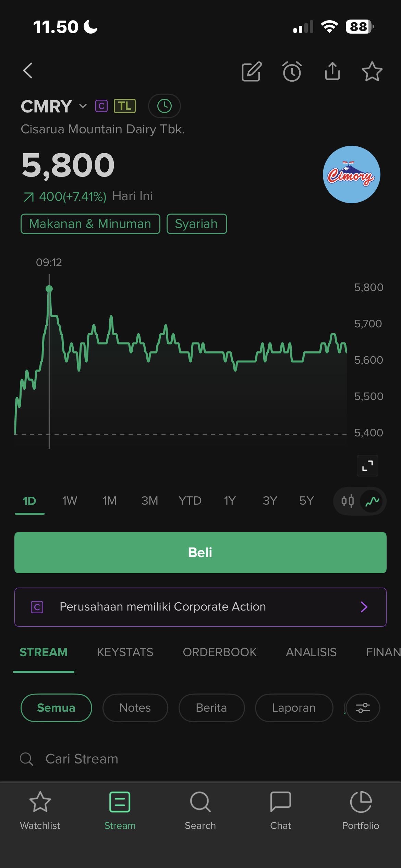Switch to the KEYSTATS tab
This screenshot has height=868, width=401.
125,652
